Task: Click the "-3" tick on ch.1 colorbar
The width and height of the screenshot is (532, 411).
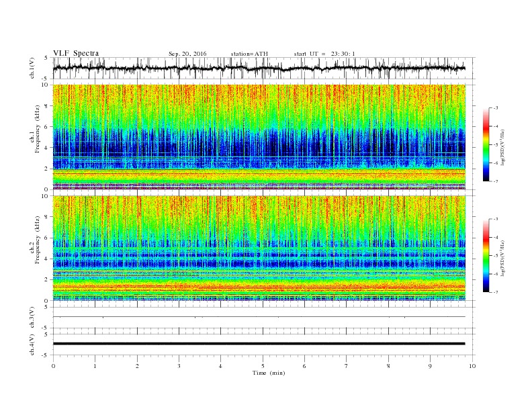Action: pos(495,108)
